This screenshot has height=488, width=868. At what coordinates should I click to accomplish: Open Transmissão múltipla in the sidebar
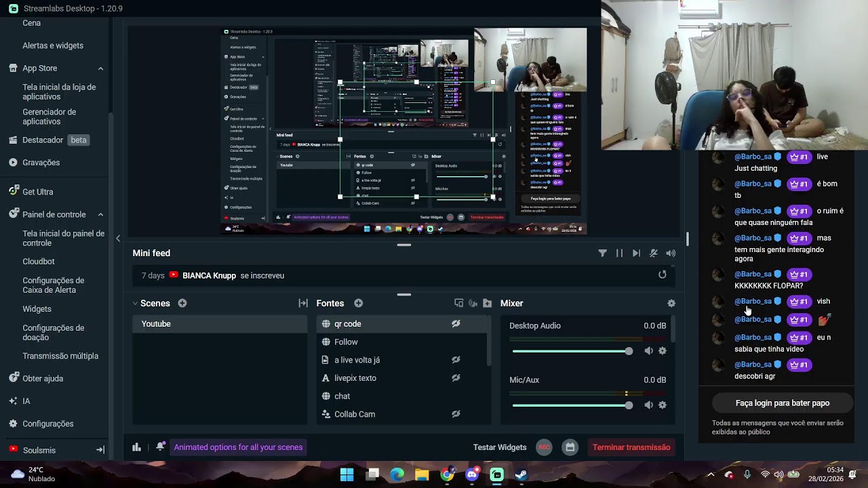coord(60,356)
